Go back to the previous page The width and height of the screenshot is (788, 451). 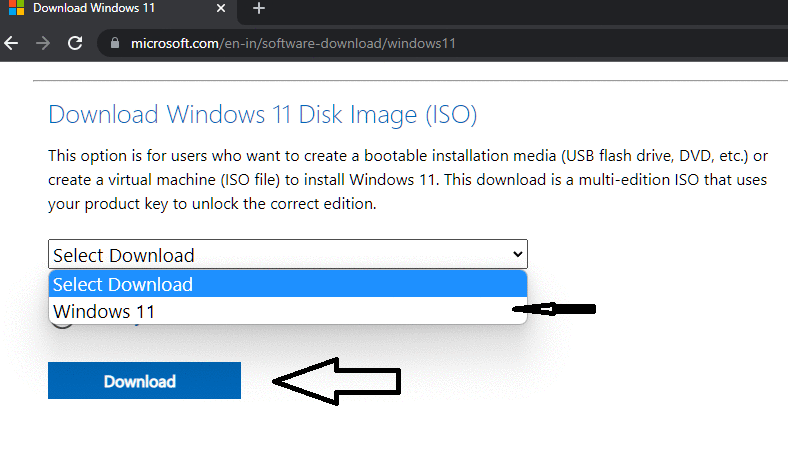pos(11,44)
